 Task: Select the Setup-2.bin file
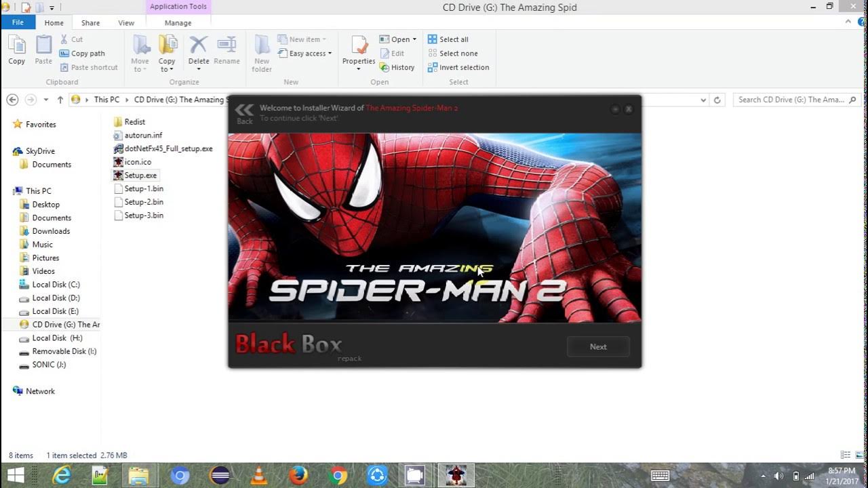(138, 202)
